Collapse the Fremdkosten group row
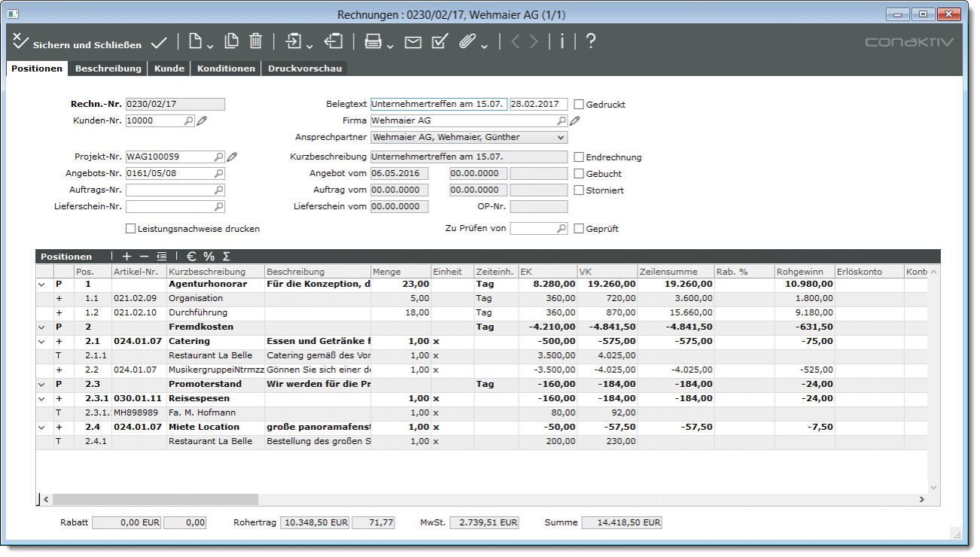Image resolution: width=980 pixels, height=557 pixels. [x=41, y=327]
